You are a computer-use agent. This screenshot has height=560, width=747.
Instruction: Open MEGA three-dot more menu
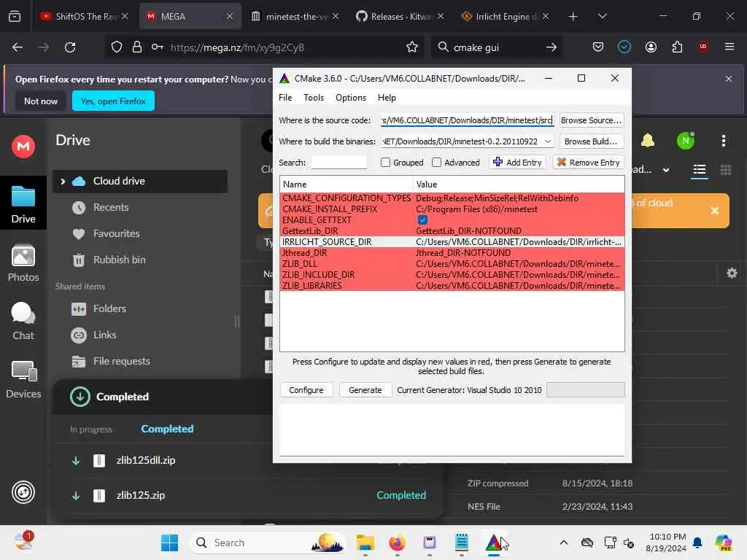(x=723, y=141)
